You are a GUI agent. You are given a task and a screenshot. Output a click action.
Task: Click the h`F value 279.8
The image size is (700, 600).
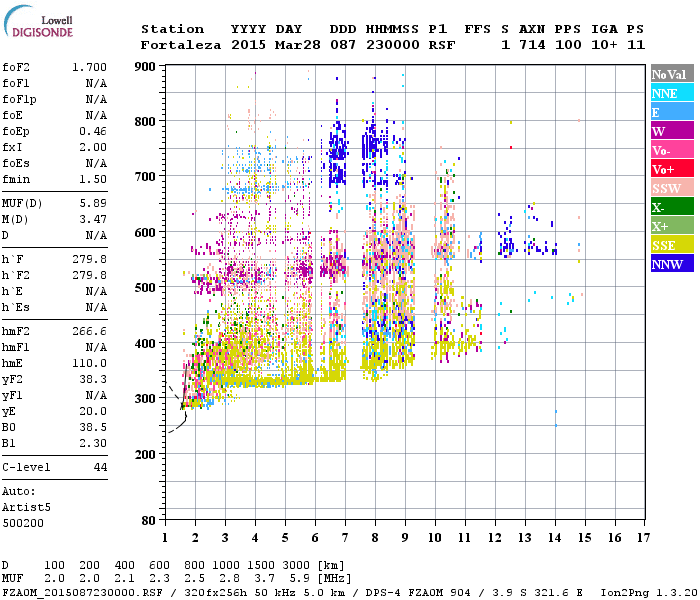(x=89, y=259)
